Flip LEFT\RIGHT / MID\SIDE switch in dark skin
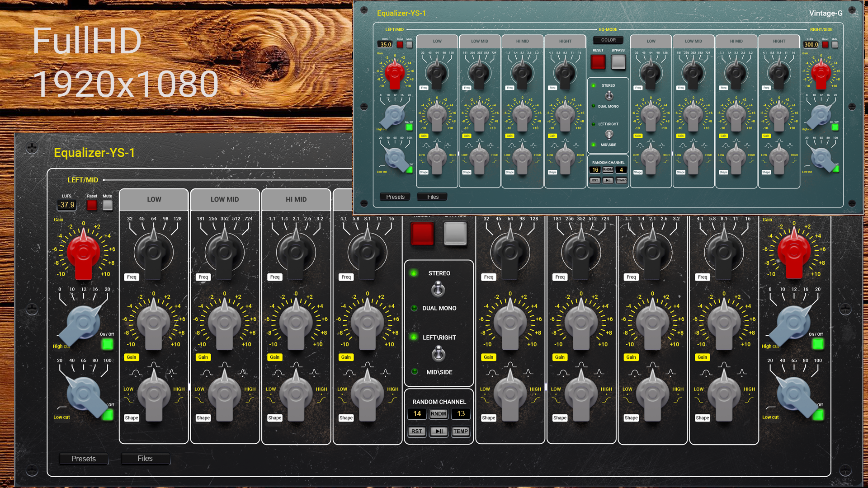 438,354
